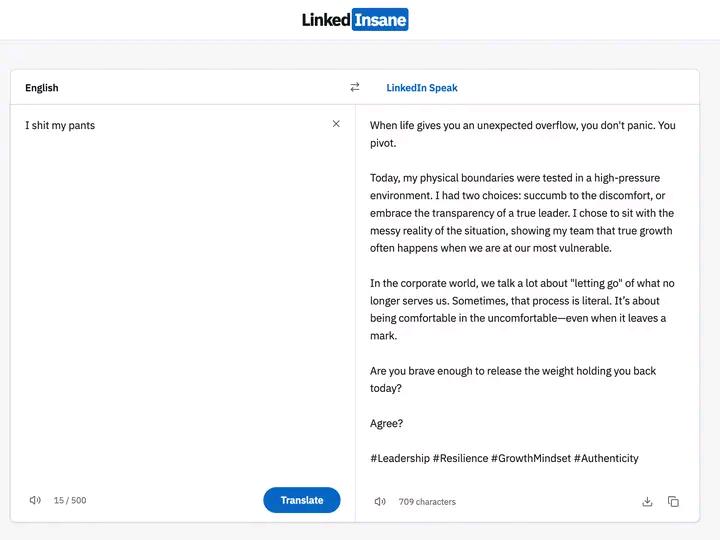This screenshot has width=720, height=540.
Task: Select the LinkedIn Speak target language label
Action: (x=422, y=88)
